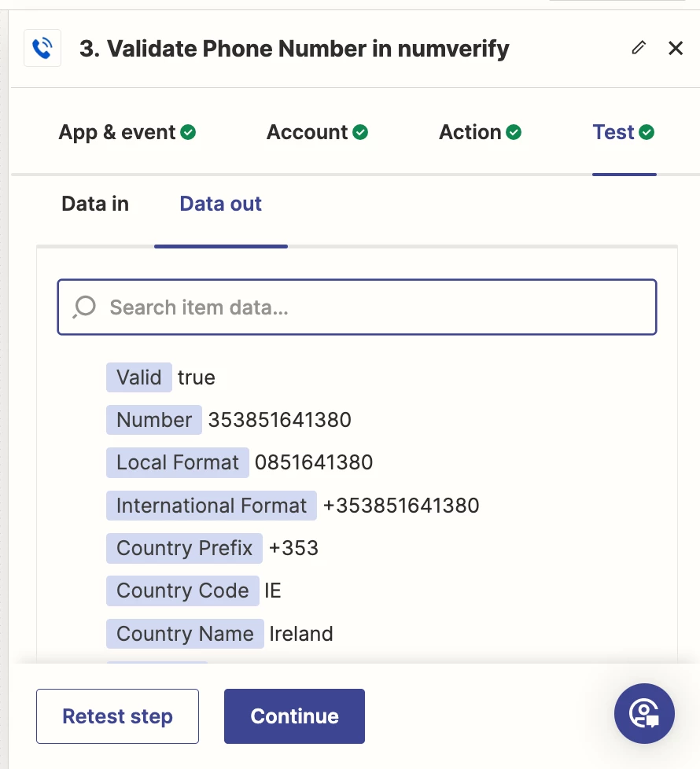Select the Valid data label

139,377
